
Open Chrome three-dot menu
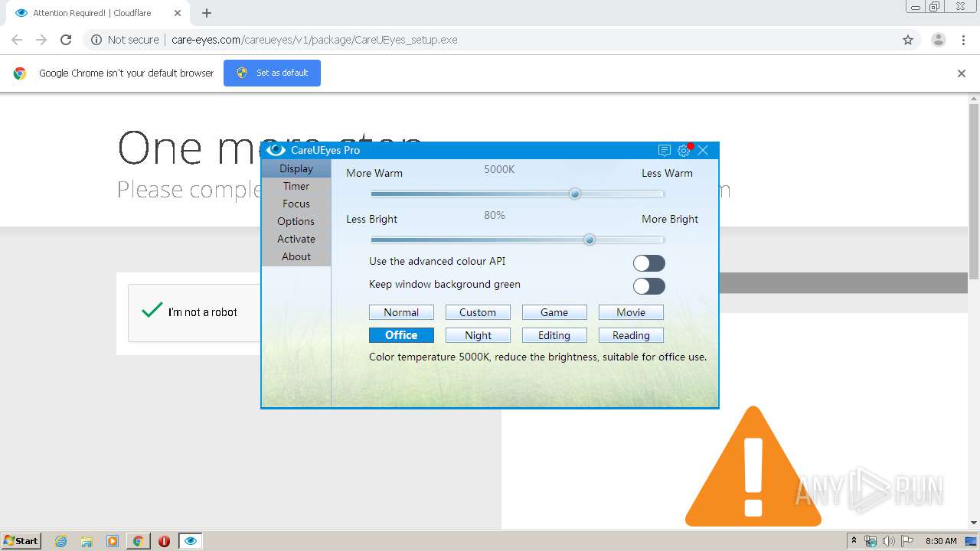pyautogui.click(x=964, y=40)
